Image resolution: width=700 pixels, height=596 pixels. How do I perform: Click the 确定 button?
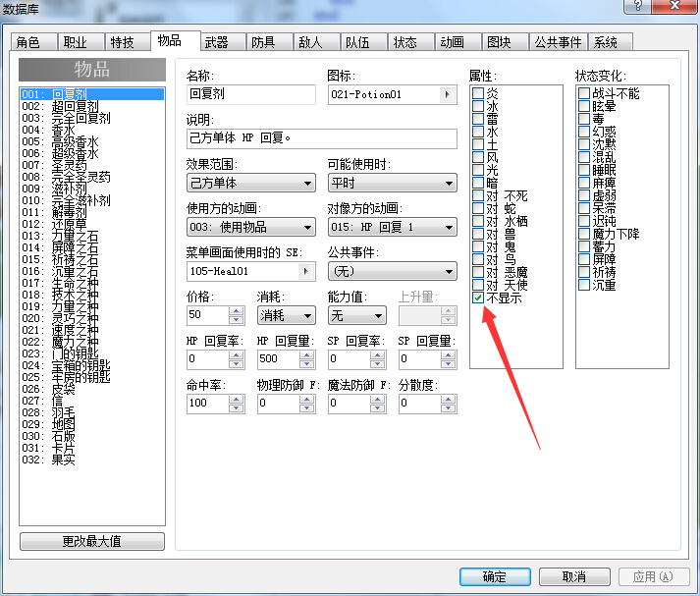pyautogui.click(x=495, y=576)
